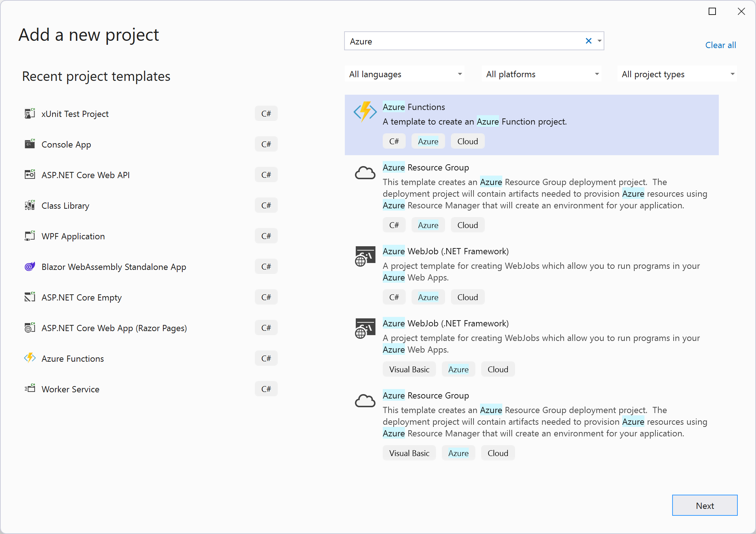Click the Azure tag under the C# Azure WebJob
The width and height of the screenshot is (756, 534).
click(428, 297)
